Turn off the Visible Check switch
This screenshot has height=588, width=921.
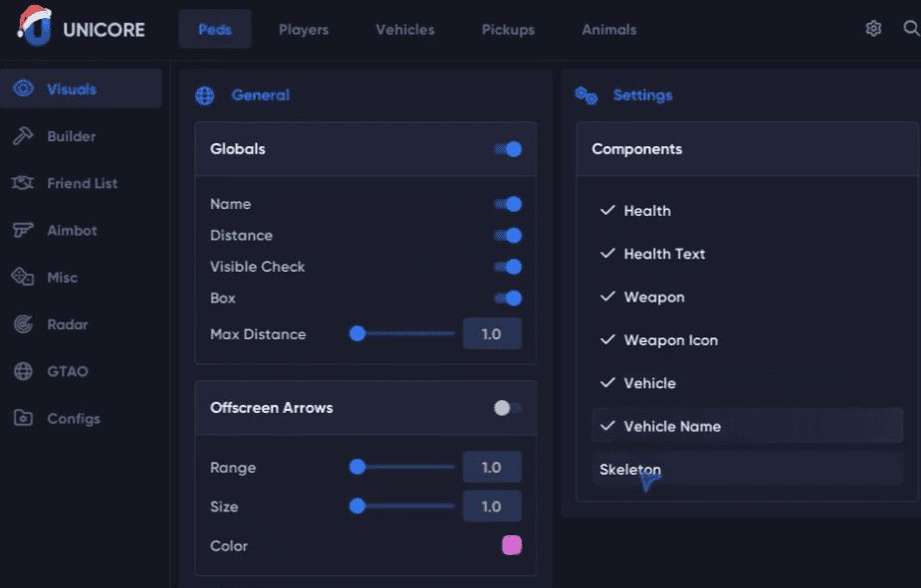click(508, 267)
